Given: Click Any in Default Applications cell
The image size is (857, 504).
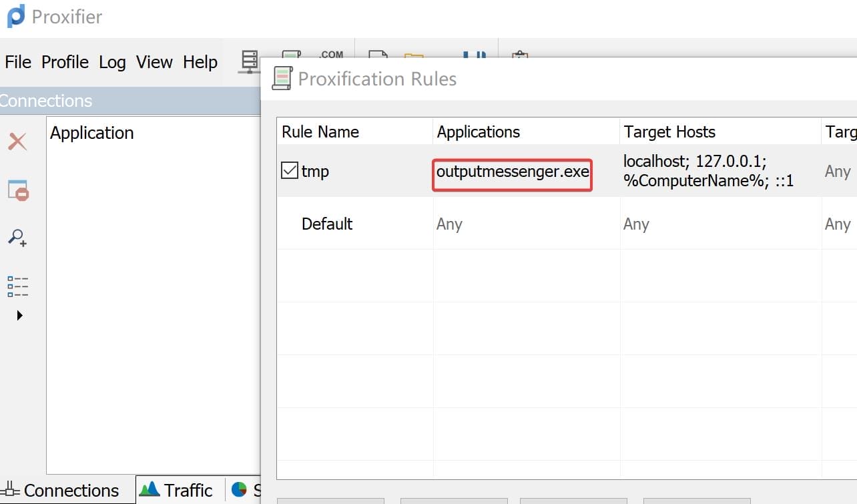Looking at the screenshot, I should (449, 224).
